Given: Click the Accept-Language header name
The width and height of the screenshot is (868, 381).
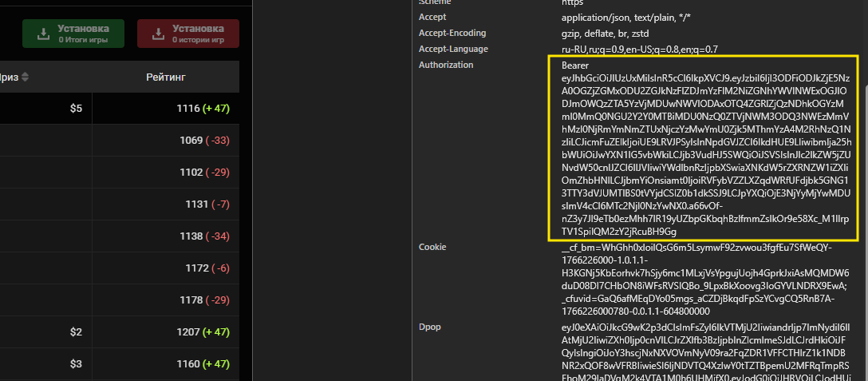Looking at the screenshot, I should pos(453,49).
